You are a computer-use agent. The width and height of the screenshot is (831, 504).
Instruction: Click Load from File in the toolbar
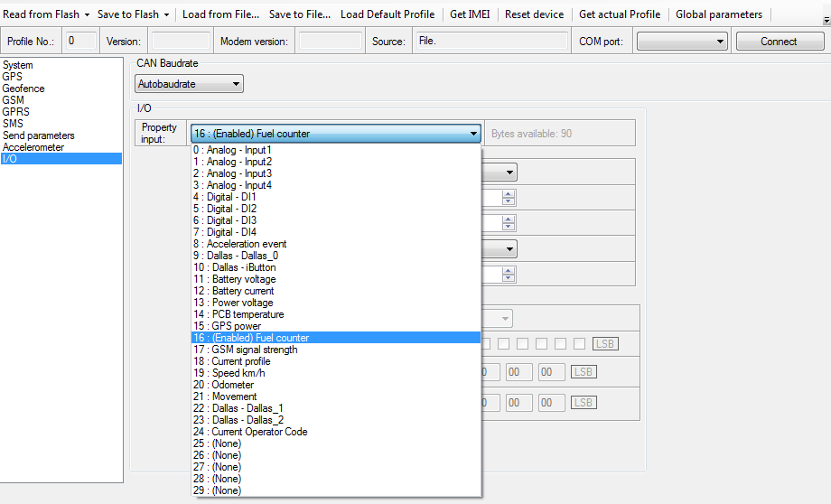point(220,14)
